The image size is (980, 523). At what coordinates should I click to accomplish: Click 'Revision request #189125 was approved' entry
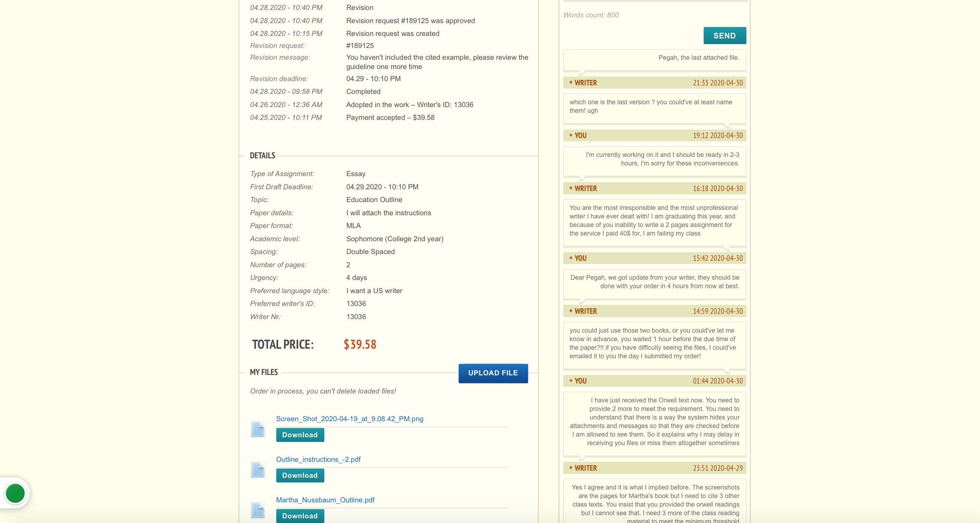(410, 21)
